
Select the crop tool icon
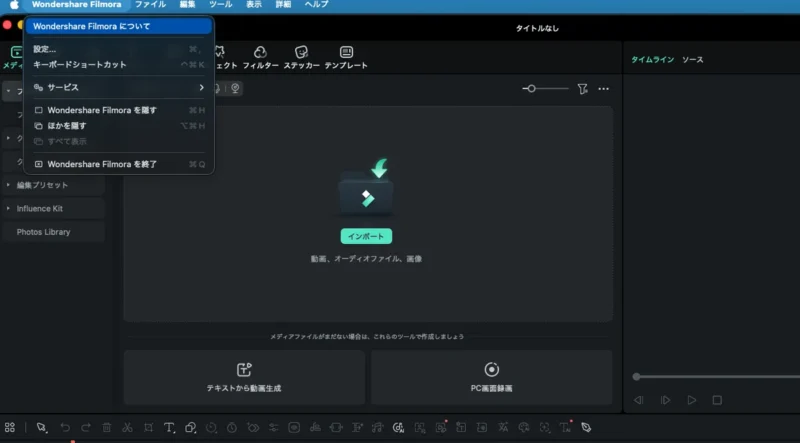(148, 428)
